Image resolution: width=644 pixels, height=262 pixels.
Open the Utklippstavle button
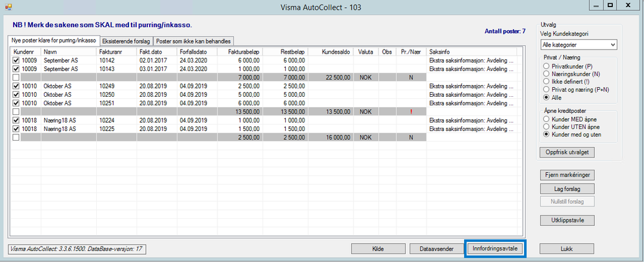(x=567, y=220)
